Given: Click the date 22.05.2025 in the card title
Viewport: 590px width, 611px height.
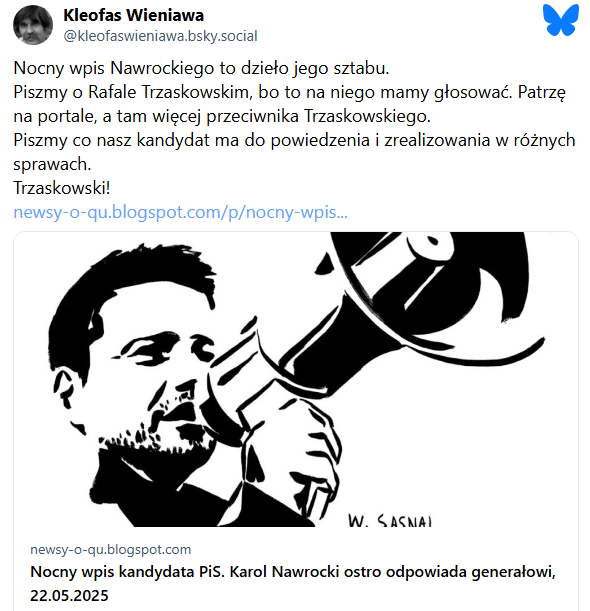Looking at the screenshot, I should pyautogui.click(x=69, y=595).
